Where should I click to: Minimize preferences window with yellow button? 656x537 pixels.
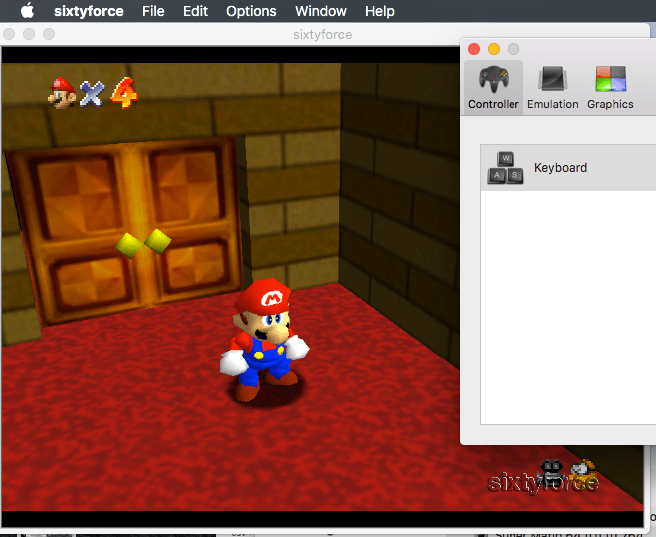tap(494, 49)
